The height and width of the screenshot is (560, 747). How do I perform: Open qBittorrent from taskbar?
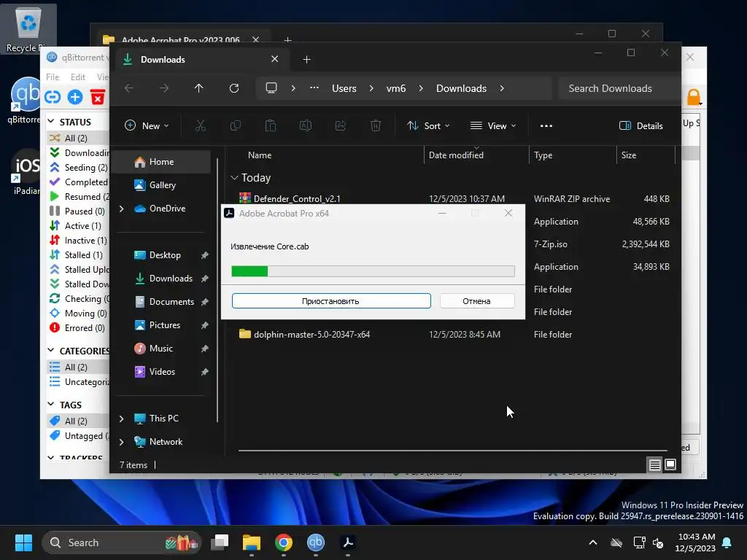(315, 542)
